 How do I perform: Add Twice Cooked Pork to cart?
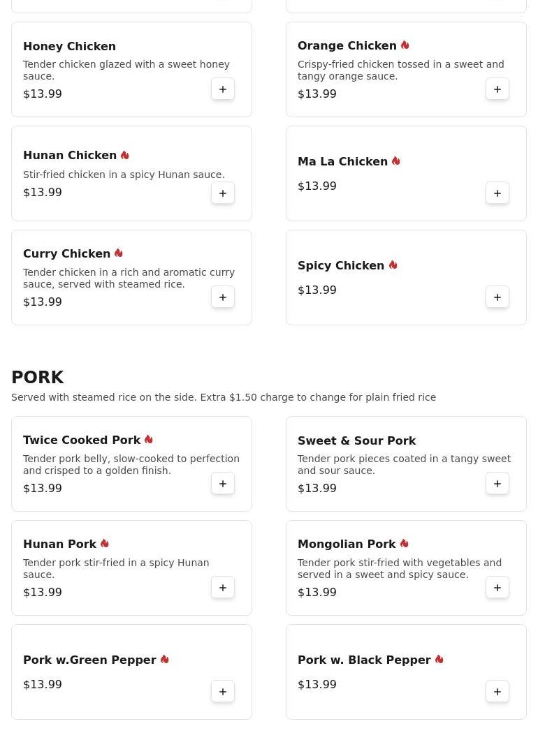coord(223,484)
